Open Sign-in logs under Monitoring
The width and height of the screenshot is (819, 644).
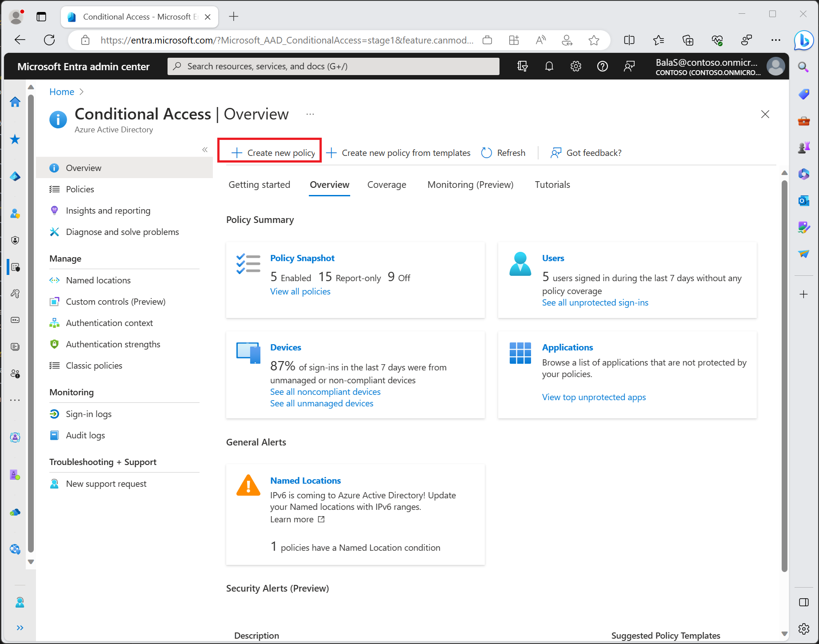[x=88, y=414]
